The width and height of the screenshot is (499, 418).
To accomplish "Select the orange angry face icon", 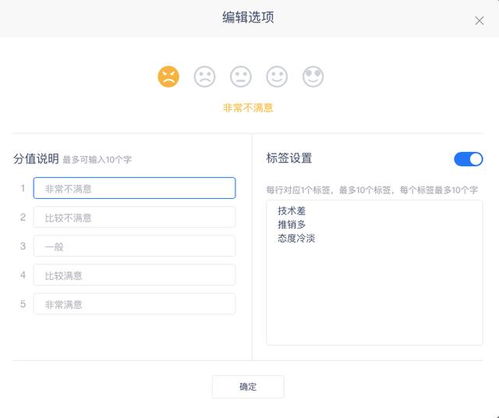I will tap(168, 77).
